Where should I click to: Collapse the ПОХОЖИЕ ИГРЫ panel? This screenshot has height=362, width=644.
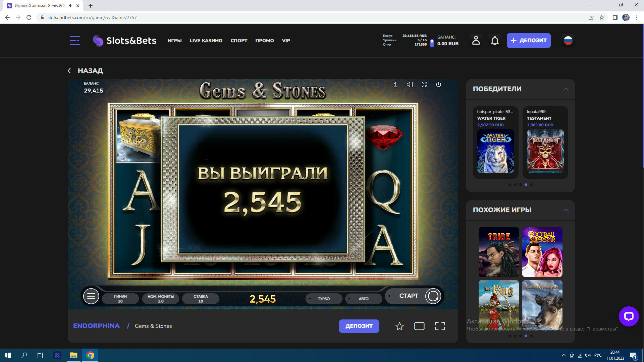pyautogui.click(x=566, y=210)
